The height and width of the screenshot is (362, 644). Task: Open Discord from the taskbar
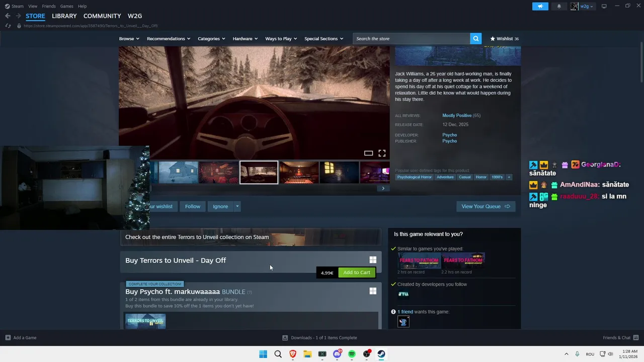point(337,354)
